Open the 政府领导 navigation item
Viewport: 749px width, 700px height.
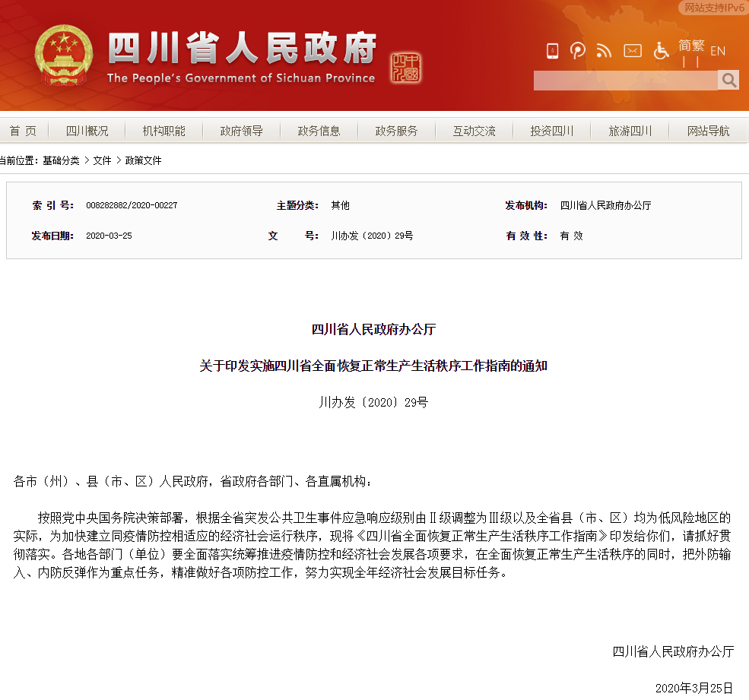241,131
